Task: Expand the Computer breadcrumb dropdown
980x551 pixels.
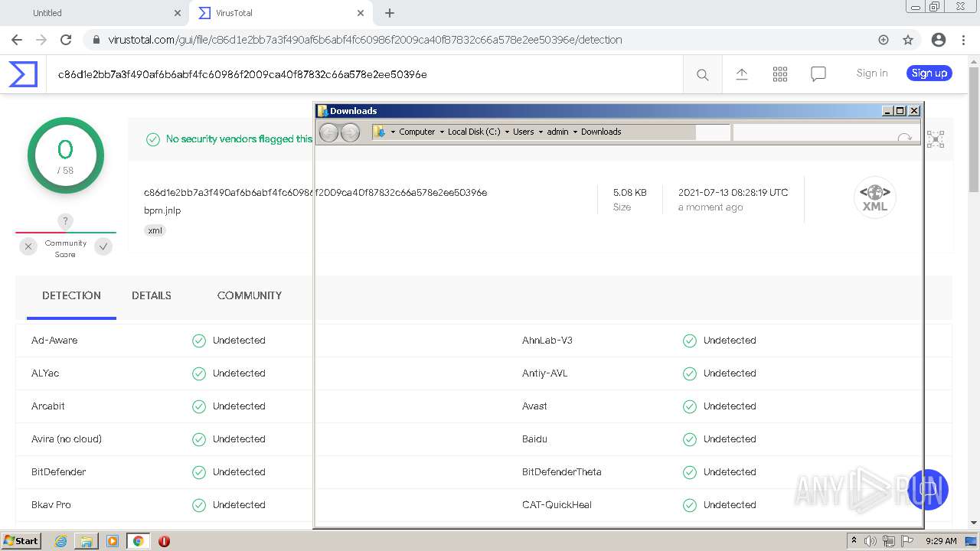Action: pos(442,132)
